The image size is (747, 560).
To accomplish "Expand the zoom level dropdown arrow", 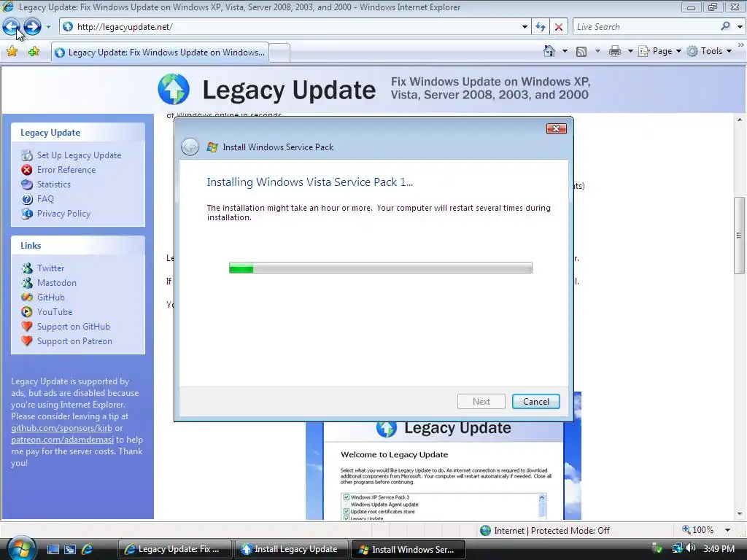I will pyautogui.click(x=727, y=530).
